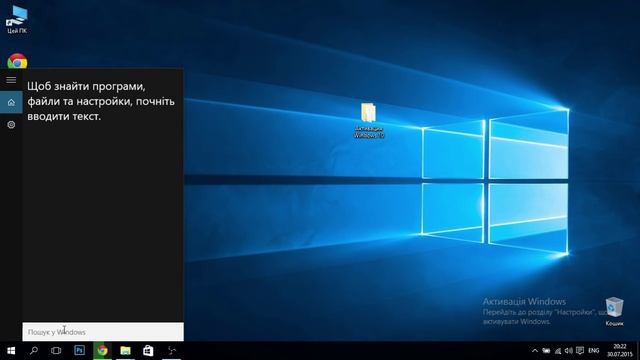The width and height of the screenshot is (640, 360).
Task: Open Task View from the taskbar
Action: point(56,351)
